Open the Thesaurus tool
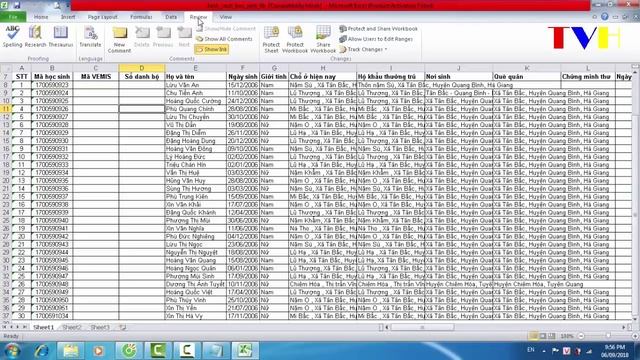The image size is (640, 360). coord(60,36)
